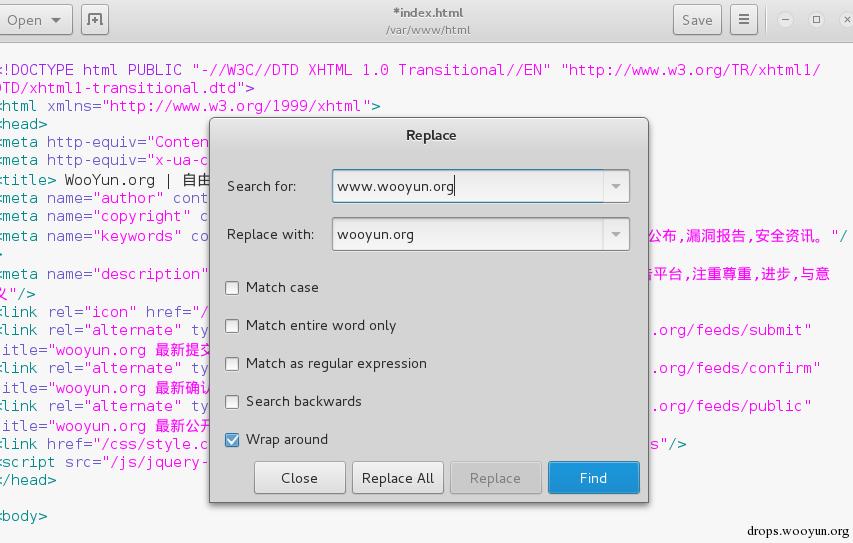The image size is (853, 543).
Task: Expand the Search for history dropdown
Action: coord(616,186)
